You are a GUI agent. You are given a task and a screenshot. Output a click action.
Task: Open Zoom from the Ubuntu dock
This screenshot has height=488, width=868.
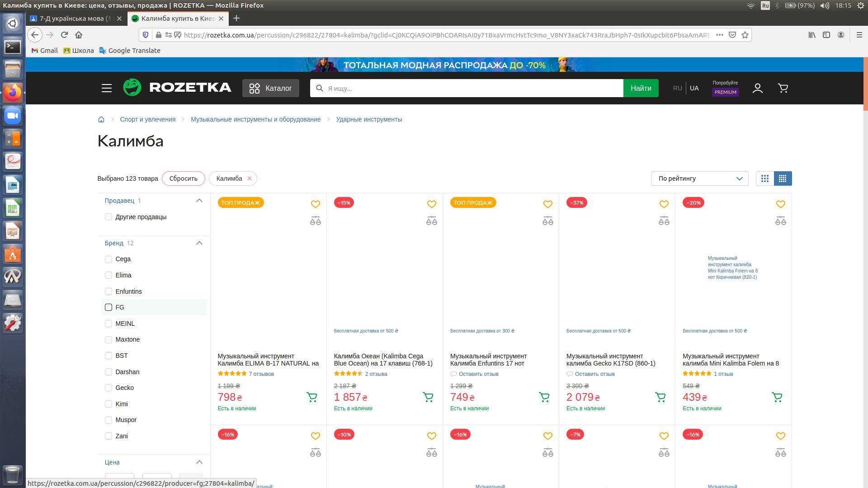click(13, 116)
